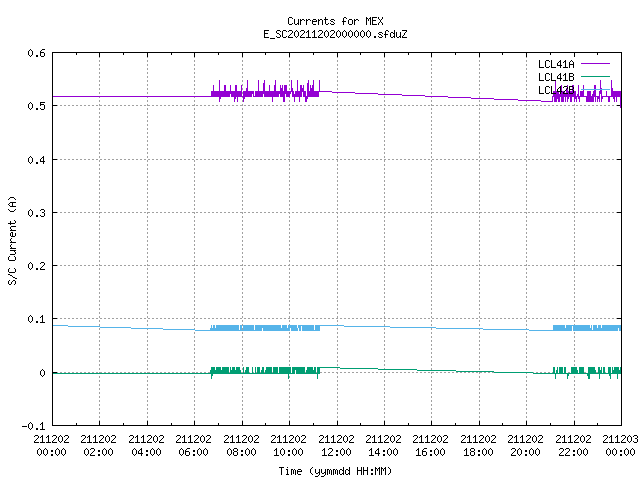Click the chart title 'Currents for MEX'
The width and height of the screenshot is (640, 480).
pos(335,21)
